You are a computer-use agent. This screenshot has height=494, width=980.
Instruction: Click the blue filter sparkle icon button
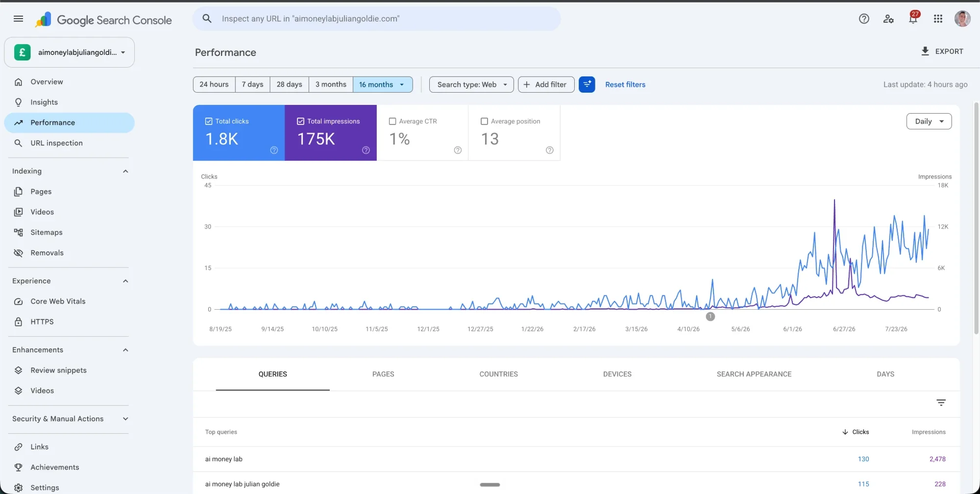(x=587, y=84)
